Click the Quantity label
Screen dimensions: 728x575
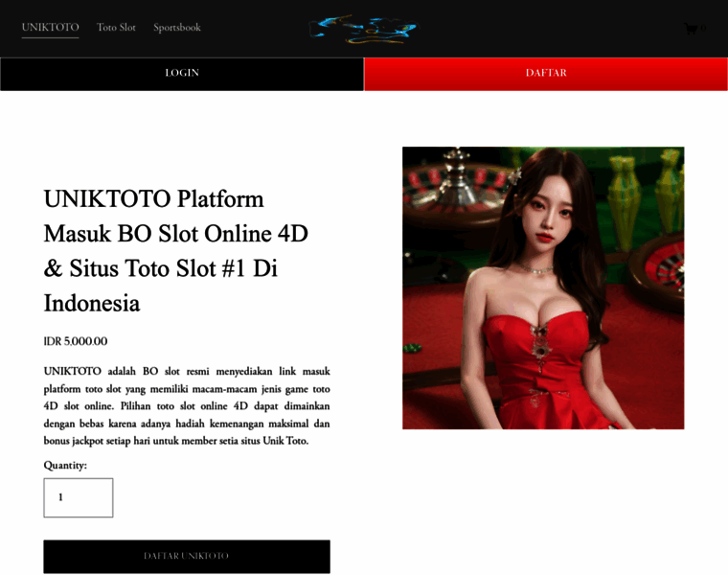point(65,466)
